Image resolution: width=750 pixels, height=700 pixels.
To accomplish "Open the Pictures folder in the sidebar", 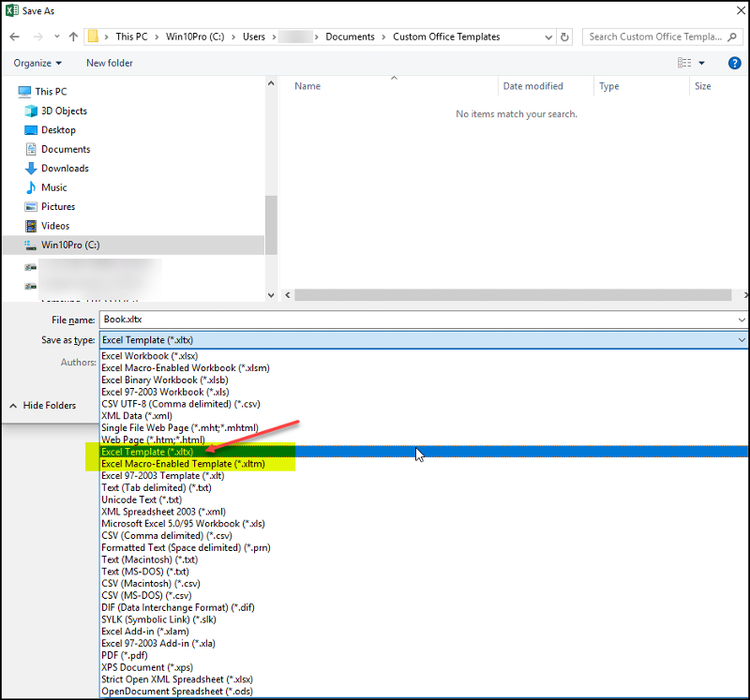I will pos(56,206).
